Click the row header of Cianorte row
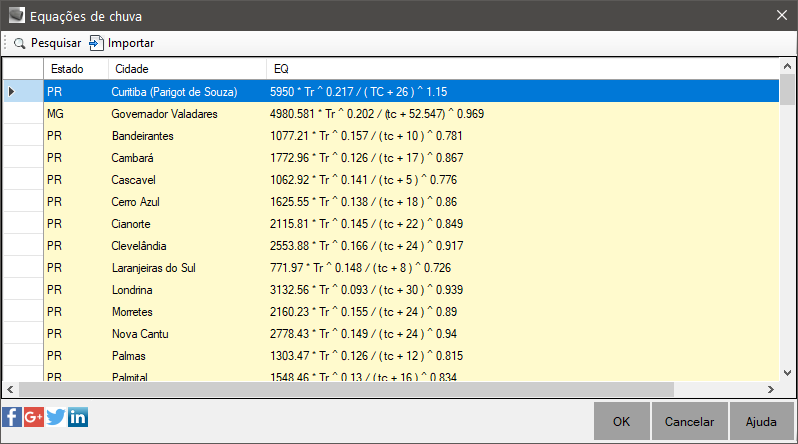798x444 pixels. pyautogui.click(x=23, y=224)
